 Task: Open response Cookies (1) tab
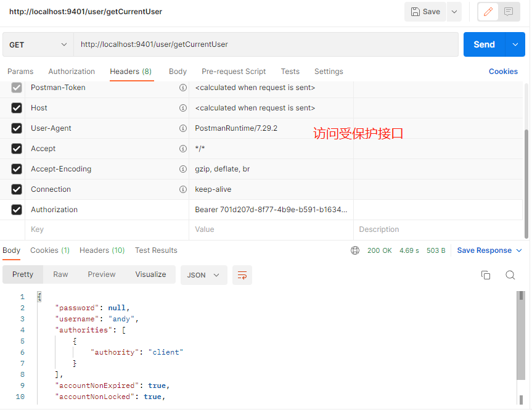(50, 250)
